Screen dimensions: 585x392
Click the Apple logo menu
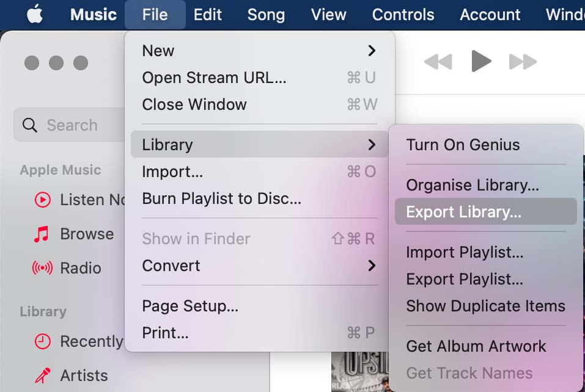click(x=35, y=15)
